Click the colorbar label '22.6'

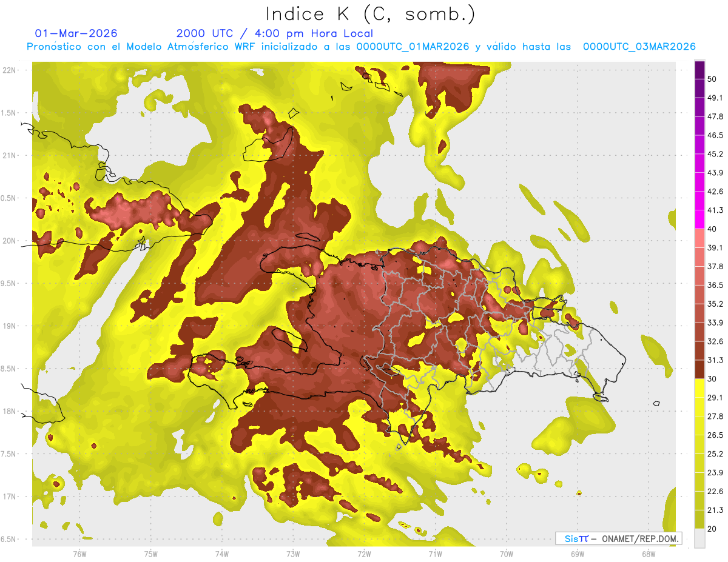point(715,492)
